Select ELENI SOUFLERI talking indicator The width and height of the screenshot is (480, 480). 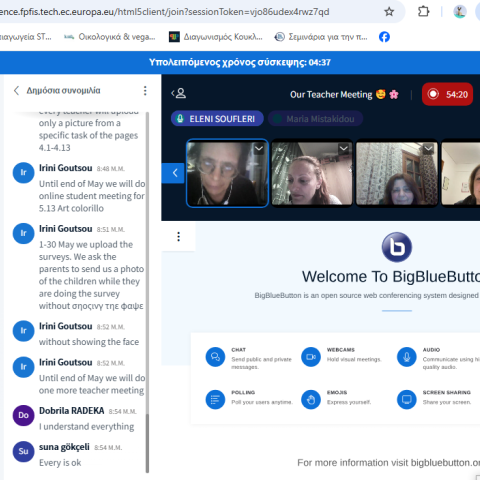click(217, 119)
